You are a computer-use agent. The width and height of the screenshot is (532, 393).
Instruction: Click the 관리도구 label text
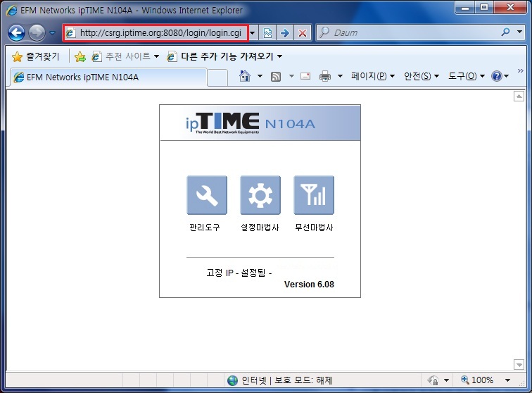tap(205, 227)
